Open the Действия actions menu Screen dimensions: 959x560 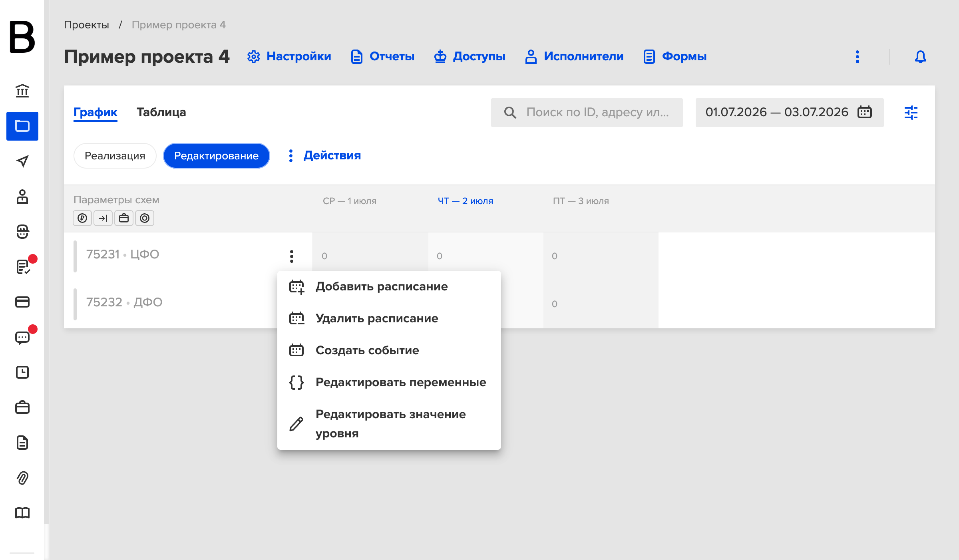324,155
